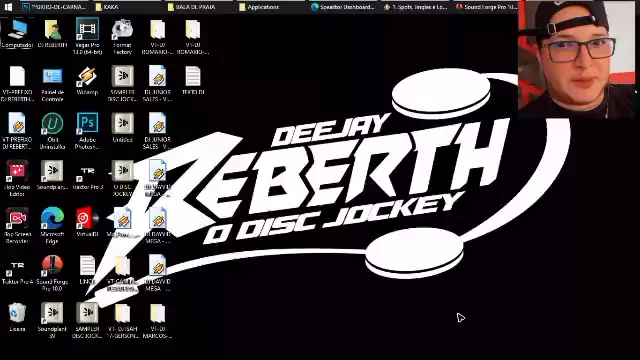Open the Painel de Controle icon
The height and width of the screenshot is (360, 640).
point(52,83)
